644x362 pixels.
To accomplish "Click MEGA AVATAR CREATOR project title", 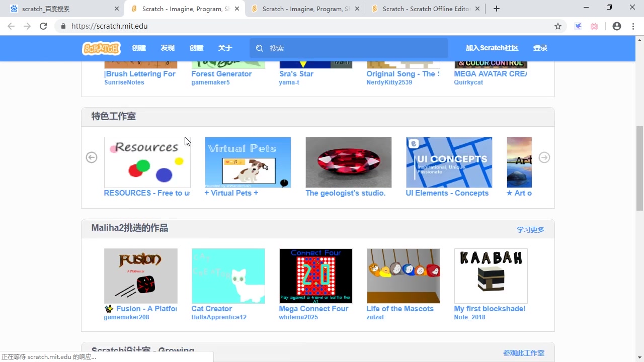I will [x=491, y=74].
